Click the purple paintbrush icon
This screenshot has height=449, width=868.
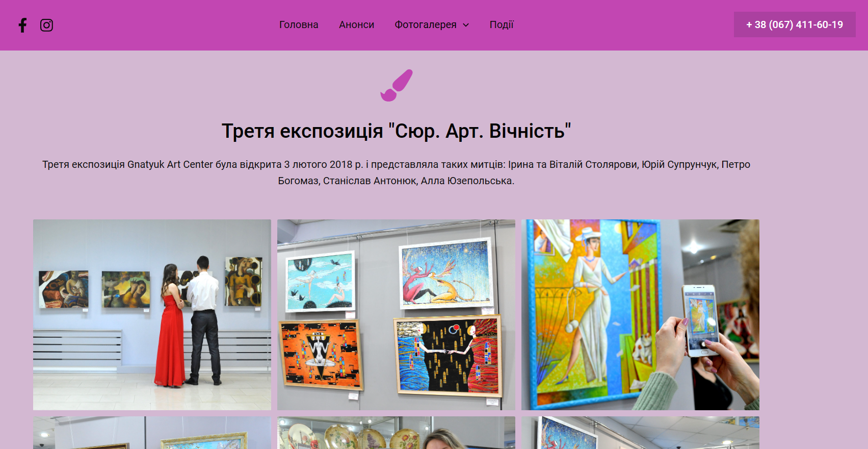point(397,85)
